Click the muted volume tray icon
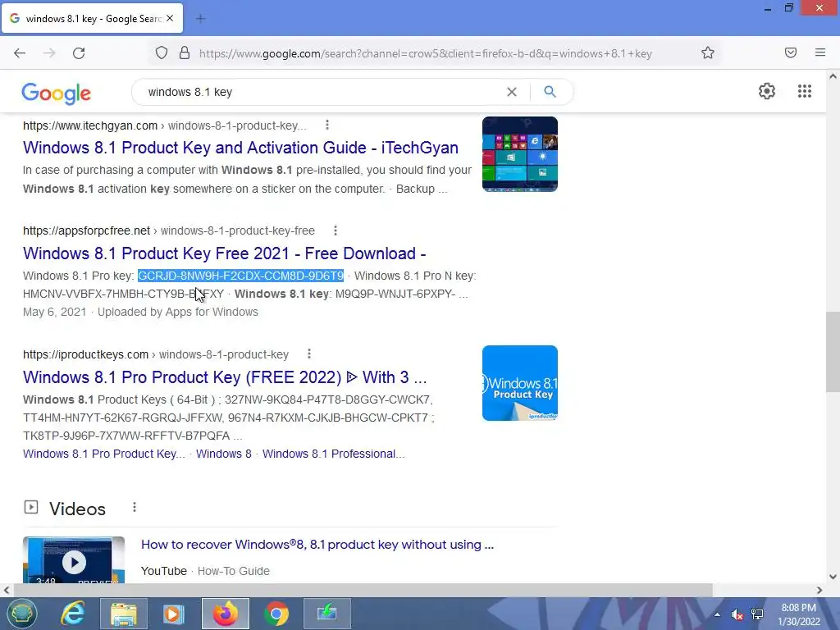 pyautogui.click(x=737, y=614)
